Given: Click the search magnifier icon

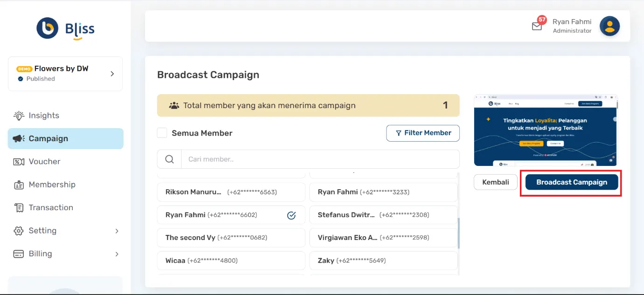Looking at the screenshot, I should pos(169,159).
